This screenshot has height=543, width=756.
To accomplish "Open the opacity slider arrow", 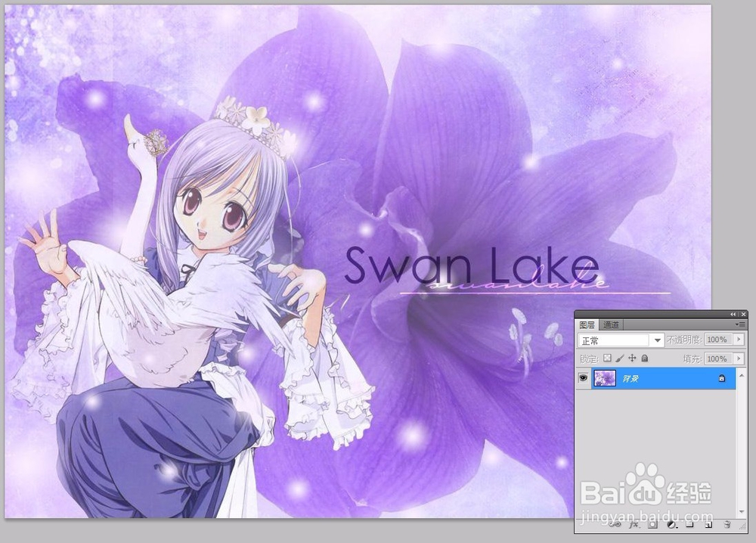I will point(739,340).
